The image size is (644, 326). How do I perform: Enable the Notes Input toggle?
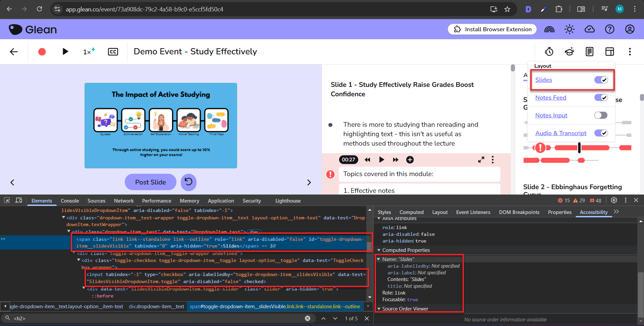pos(601,115)
